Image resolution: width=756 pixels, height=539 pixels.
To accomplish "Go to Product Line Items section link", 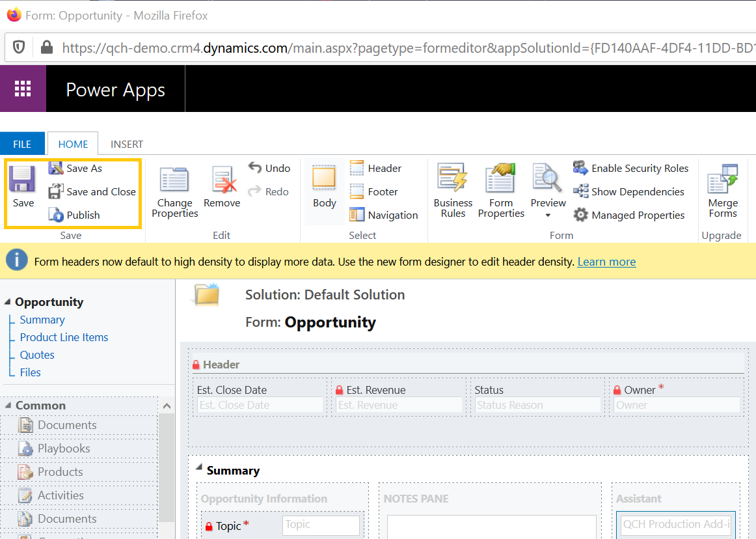I will tap(64, 337).
